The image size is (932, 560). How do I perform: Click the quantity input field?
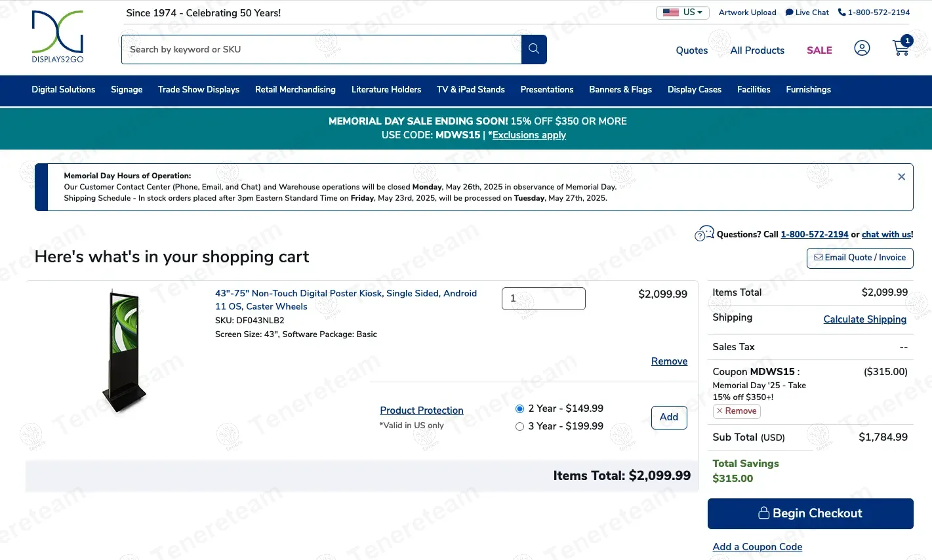(544, 298)
